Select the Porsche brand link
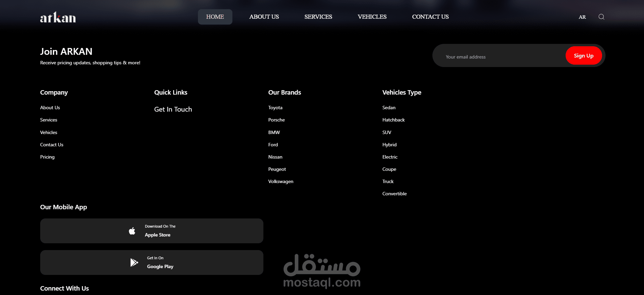The image size is (644, 295). point(276,120)
